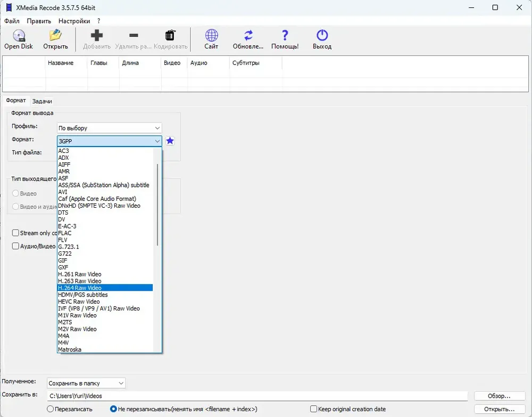Add the format to favorites with the star icon

(170, 141)
